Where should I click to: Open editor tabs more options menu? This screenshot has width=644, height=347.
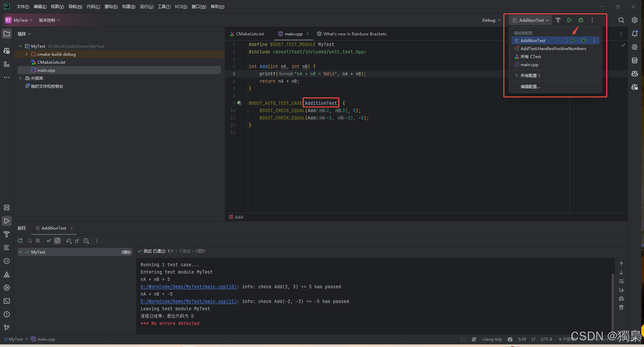coord(621,34)
